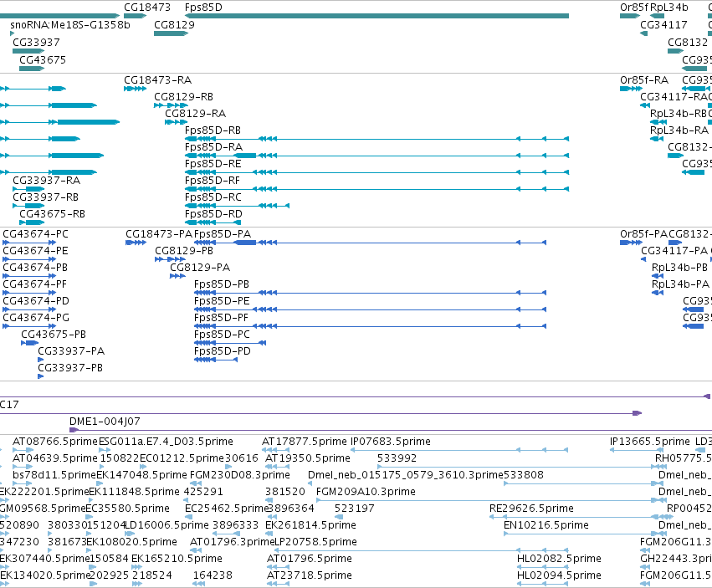The width and height of the screenshot is (712, 588).
Task: Select the Fps85D-PF protein
Action: click(x=370, y=326)
